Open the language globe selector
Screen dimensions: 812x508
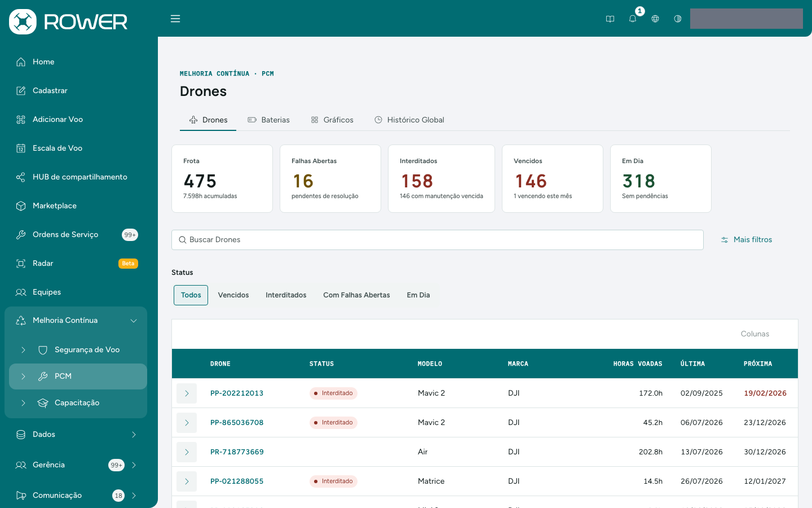655,19
